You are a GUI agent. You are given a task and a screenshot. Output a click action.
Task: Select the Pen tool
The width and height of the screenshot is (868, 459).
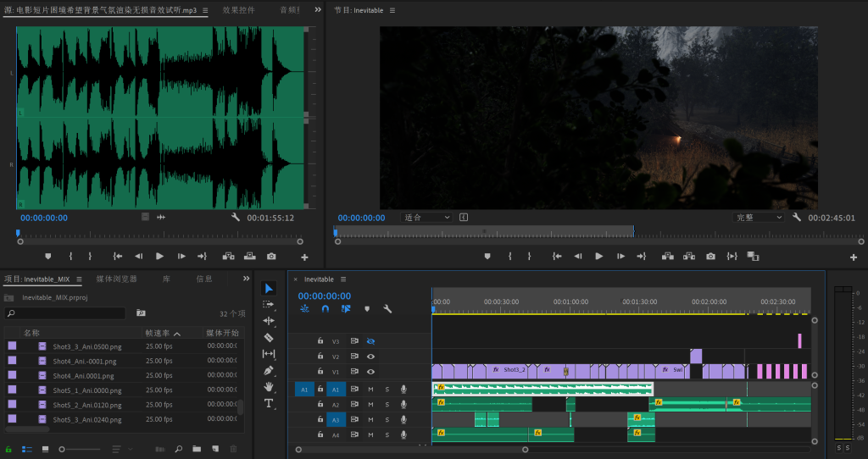pyautogui.click(x=269, y=370)
